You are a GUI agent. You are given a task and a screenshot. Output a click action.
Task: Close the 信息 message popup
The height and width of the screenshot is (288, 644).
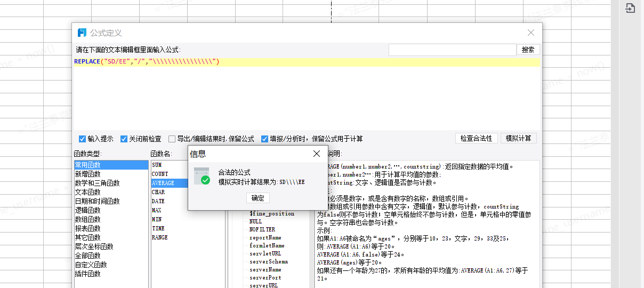(x=317, y=154)
